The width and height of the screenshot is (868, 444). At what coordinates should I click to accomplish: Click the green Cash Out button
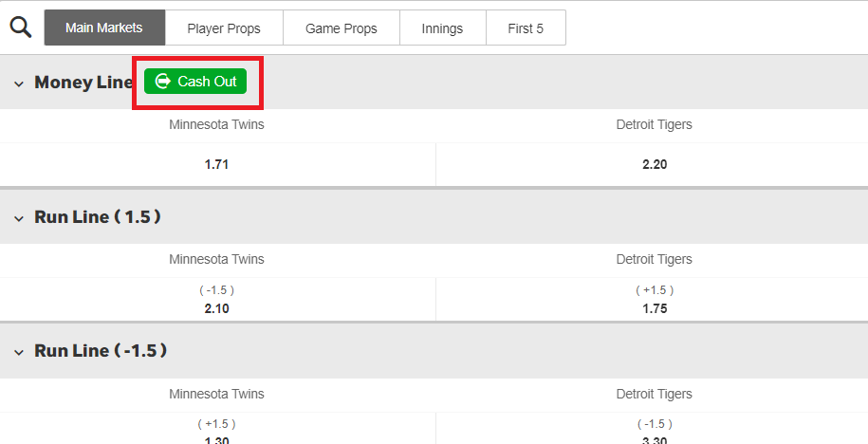pos(195,82)
